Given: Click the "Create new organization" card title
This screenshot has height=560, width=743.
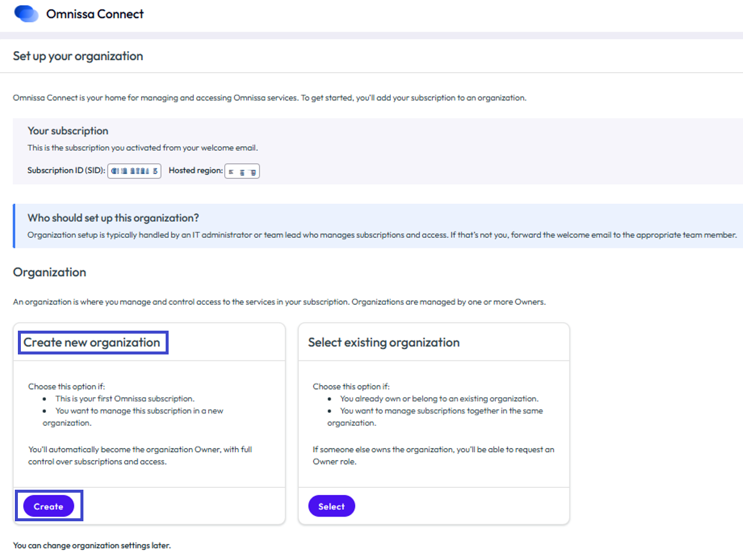Looking at the screenshot, I should coord(92,343).
